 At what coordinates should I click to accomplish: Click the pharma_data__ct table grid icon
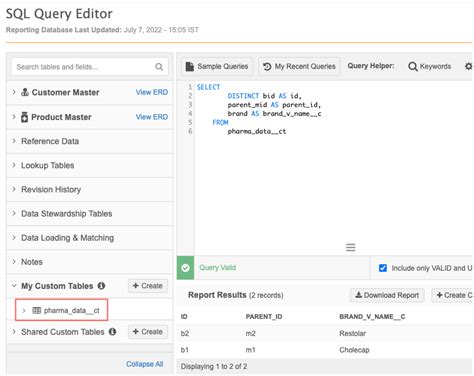tap(37, 311)
